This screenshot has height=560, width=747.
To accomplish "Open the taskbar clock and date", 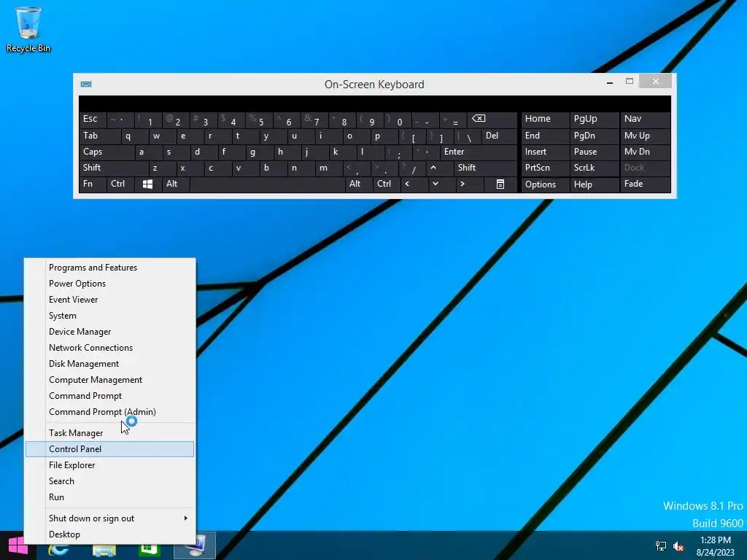I will (715, 546).
